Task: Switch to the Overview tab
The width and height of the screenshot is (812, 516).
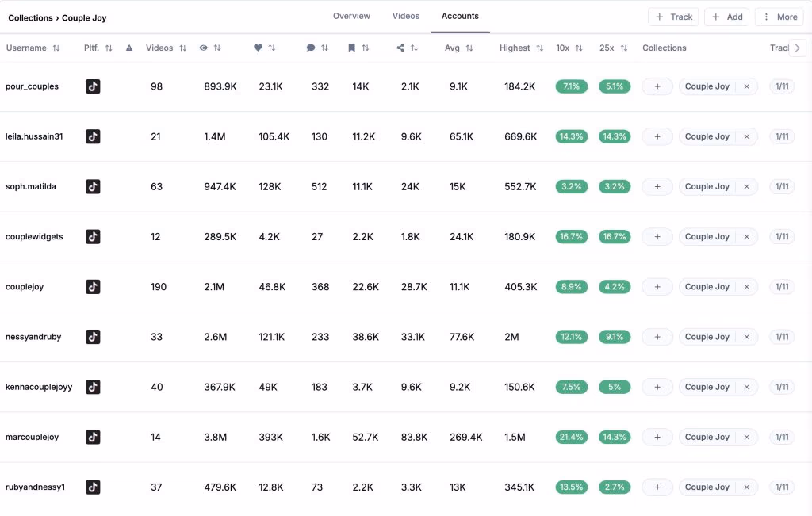Action: (351, 16)
